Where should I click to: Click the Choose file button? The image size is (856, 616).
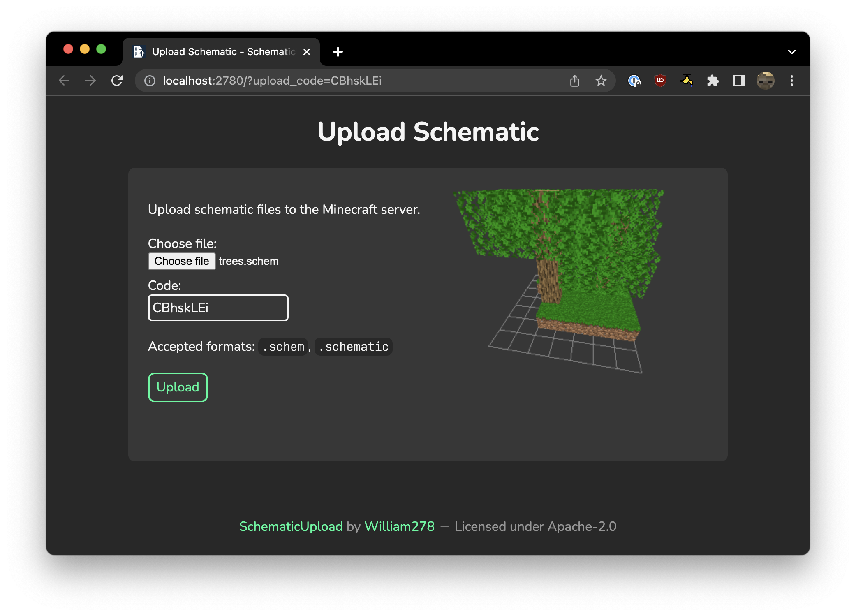tap(183, 260)
